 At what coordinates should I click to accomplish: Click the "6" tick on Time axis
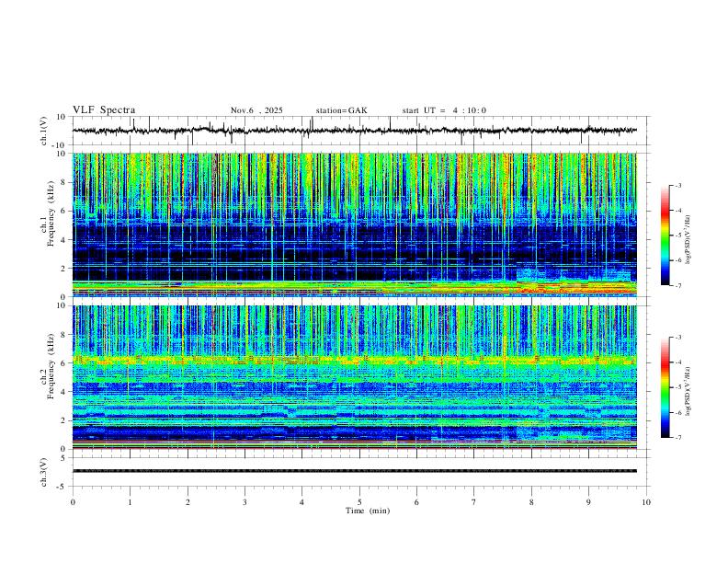(x=416, y=502)
